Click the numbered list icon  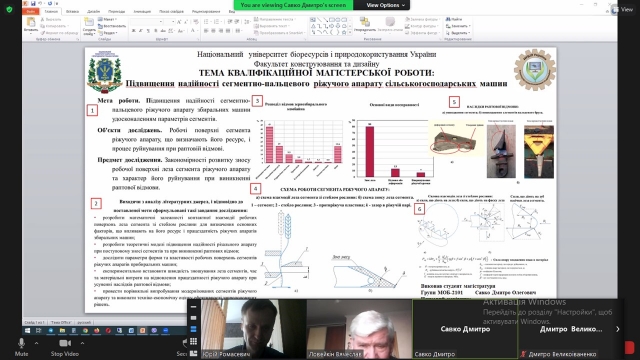coord(217,22)
